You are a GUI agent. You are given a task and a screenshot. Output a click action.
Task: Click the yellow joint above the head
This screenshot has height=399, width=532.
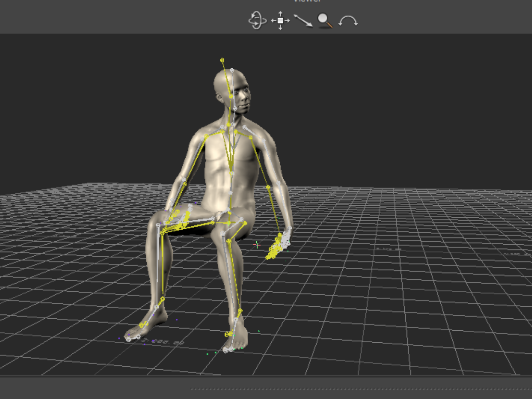(222, 60)
